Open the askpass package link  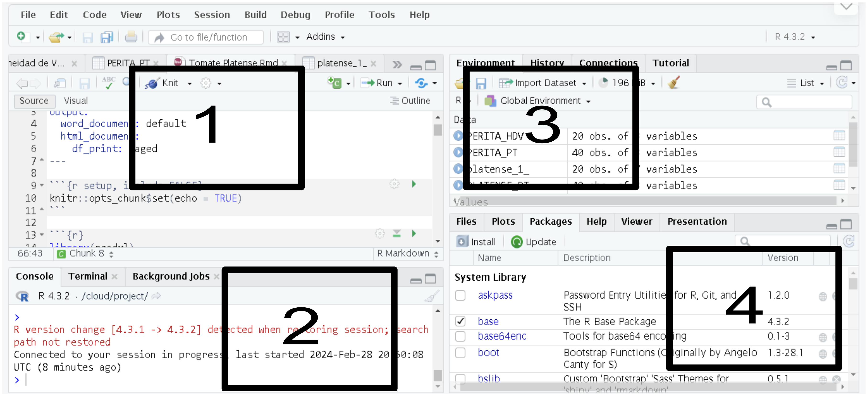(x=495, y=295)
